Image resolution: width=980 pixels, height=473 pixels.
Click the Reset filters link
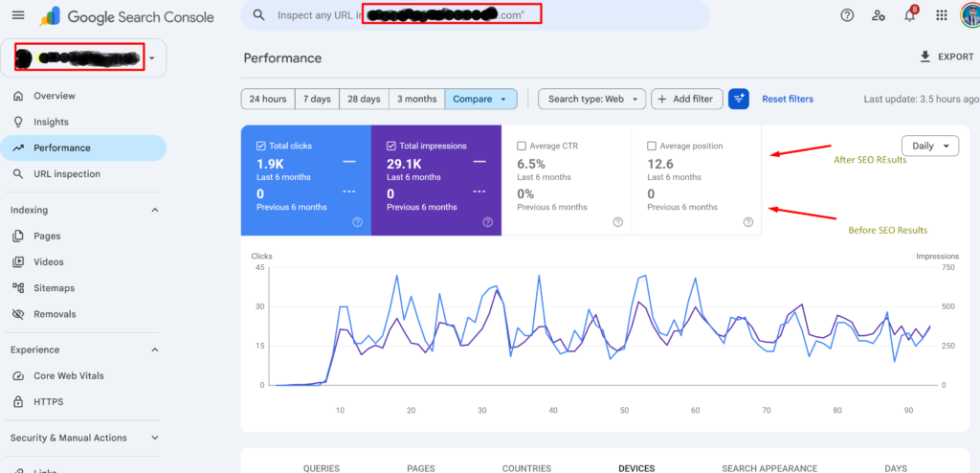point(788,99)
